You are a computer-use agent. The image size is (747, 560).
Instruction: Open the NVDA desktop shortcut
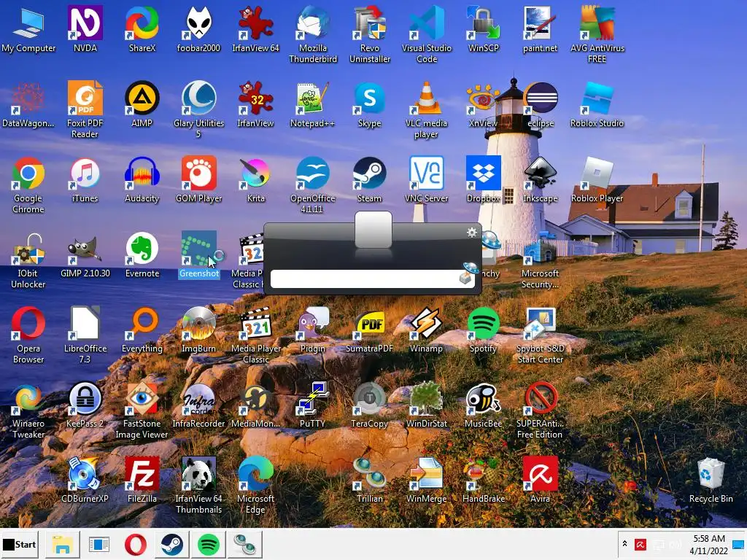(x=85, y=28)
